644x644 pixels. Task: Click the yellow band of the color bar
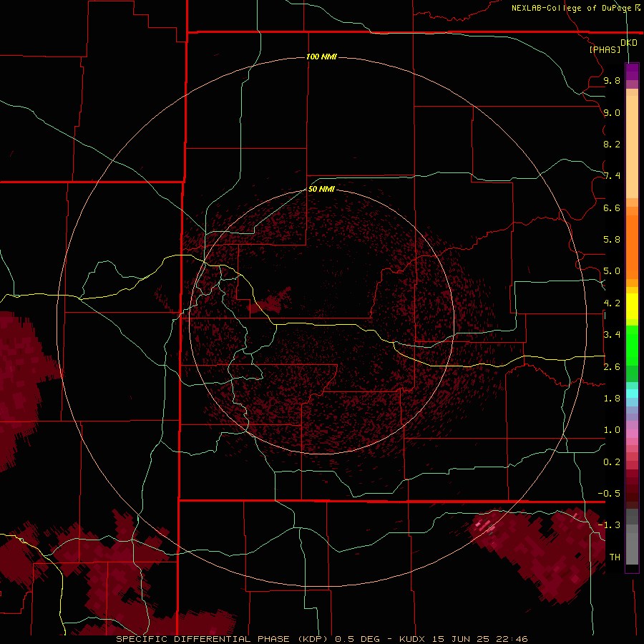click(632, 306)
